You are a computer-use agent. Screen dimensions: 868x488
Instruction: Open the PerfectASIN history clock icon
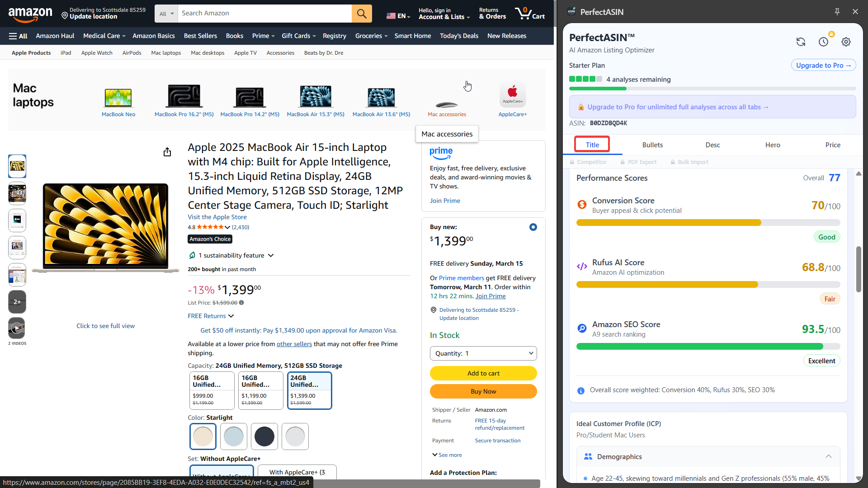(x=823, y=42)
